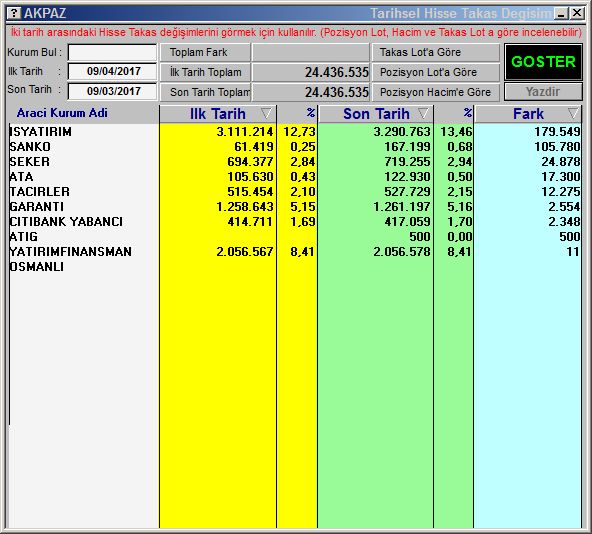
Task: Click the Yazdir print button
Action: (543, 92)
